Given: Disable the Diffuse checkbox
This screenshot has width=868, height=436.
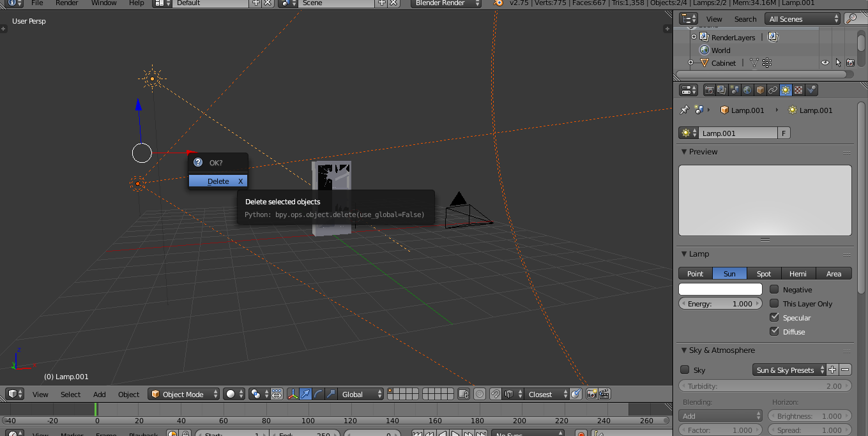Looking at the screenshot, I should 774,331.
